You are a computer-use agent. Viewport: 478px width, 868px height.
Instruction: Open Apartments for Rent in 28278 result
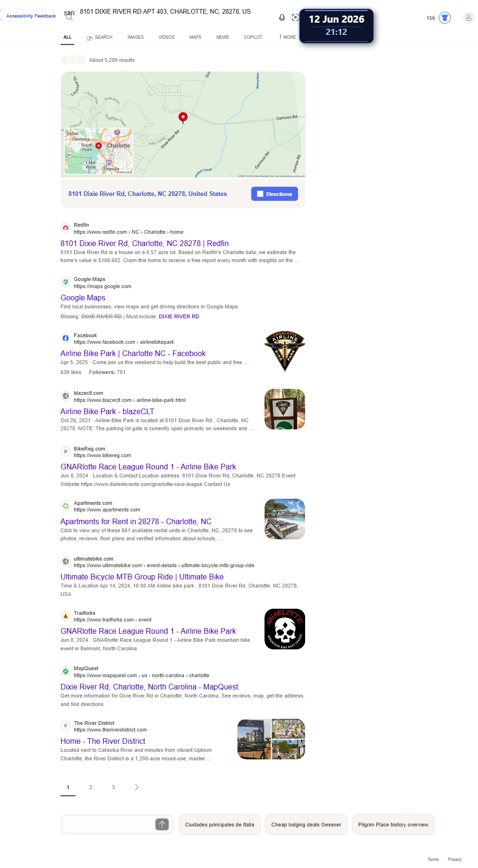point(136,521)
